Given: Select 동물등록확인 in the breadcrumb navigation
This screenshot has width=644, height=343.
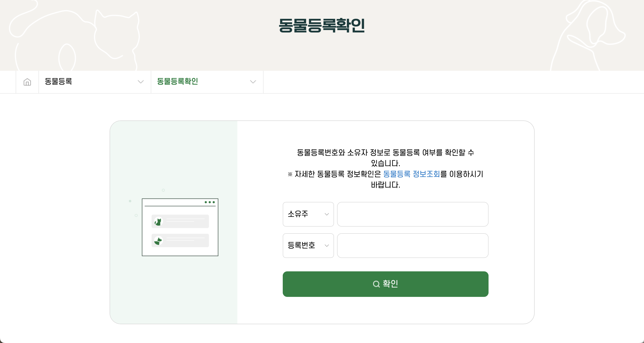Looking at the screenshot, I should pyautogui.click(x=178, y=81).
